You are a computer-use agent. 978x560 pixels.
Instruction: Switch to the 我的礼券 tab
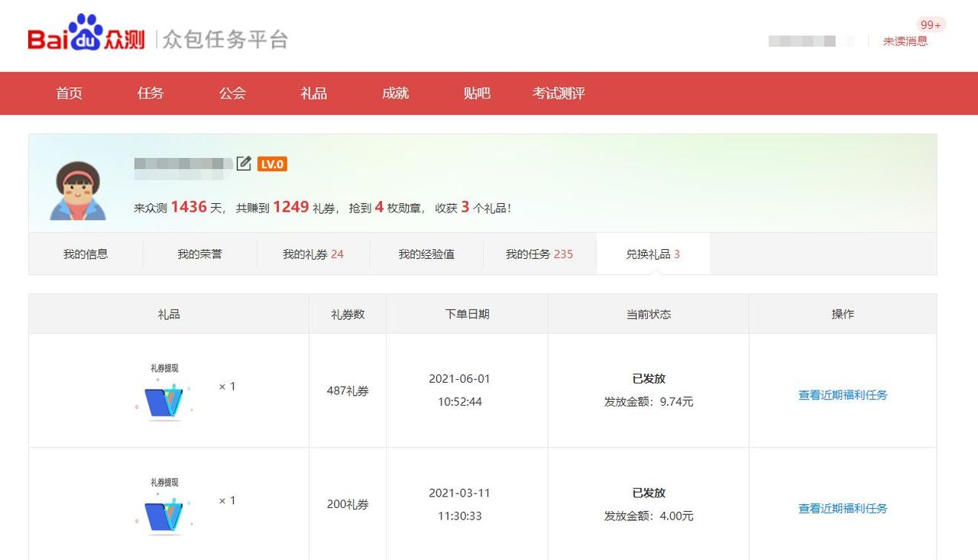pyautogui.click(x=313, y=254)
